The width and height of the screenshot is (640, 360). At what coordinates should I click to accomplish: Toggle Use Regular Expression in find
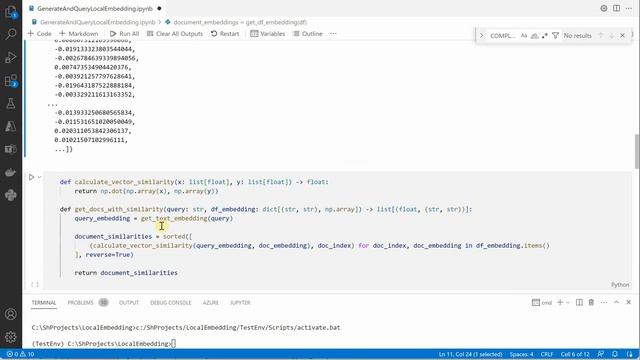point(544,36)
